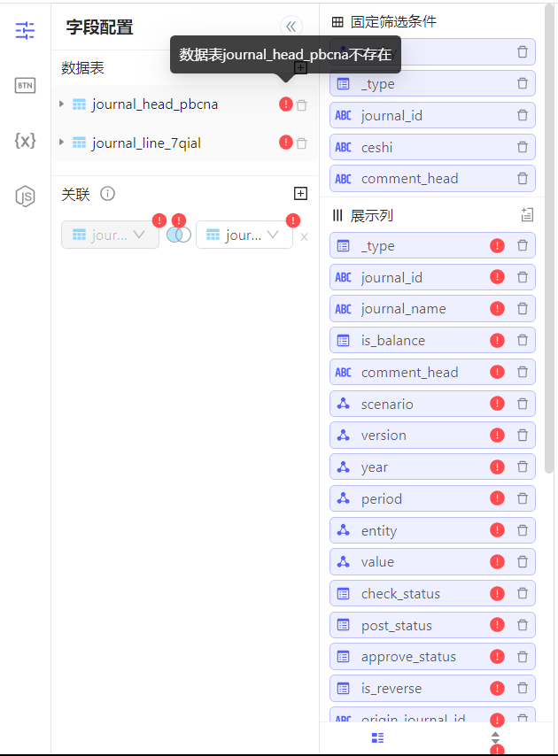Open the {x} variables panel
The width and height of the screenshot is (558, 756).
click(x=25, y=140)
